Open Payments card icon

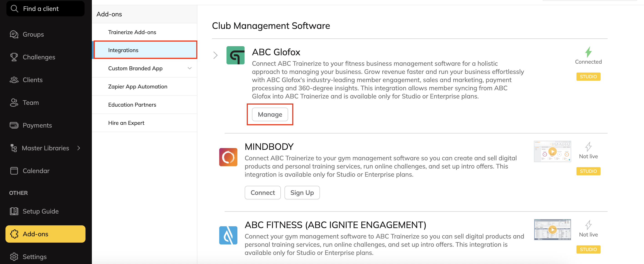[14, 125]
